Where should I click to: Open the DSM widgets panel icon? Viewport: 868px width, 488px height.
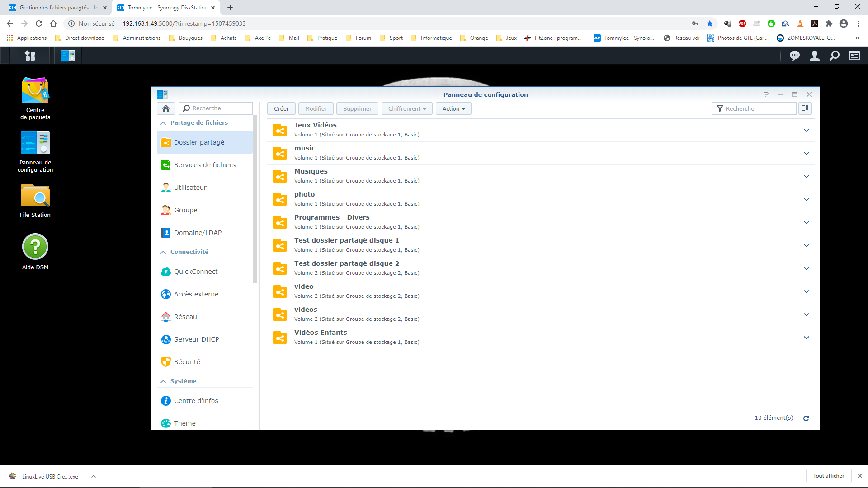854,56
